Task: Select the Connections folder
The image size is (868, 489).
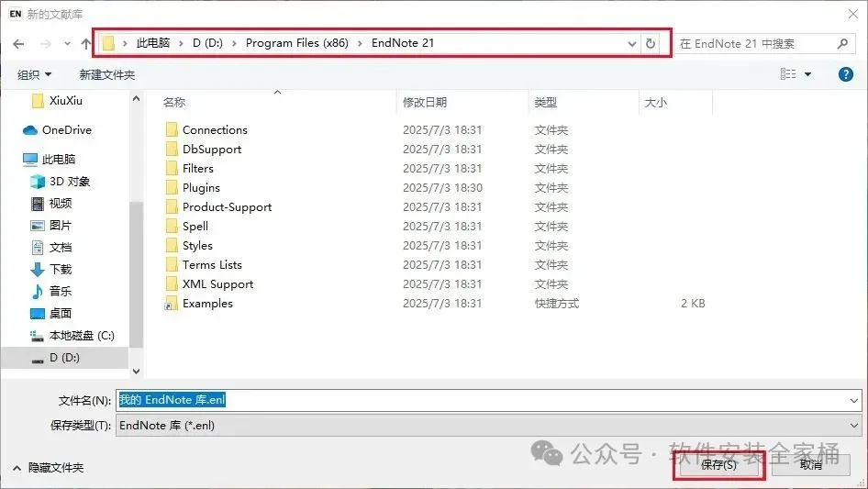Action: tap(215, 129)
